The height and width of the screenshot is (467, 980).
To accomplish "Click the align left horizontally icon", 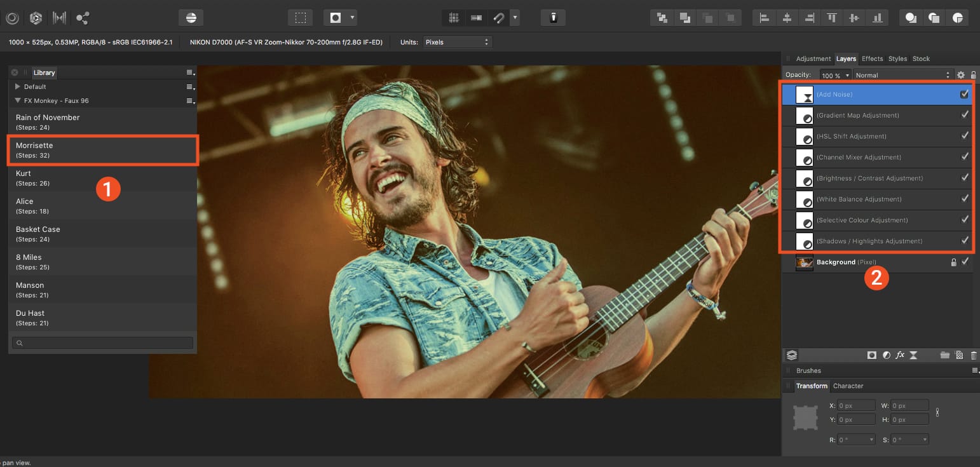I will coord(764,17).
